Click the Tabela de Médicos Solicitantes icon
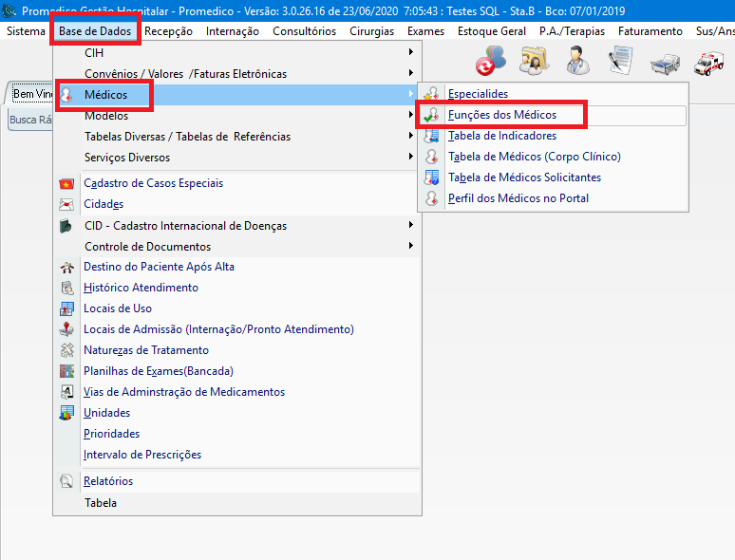Screen dimensions: 735x560 point(431,177)
